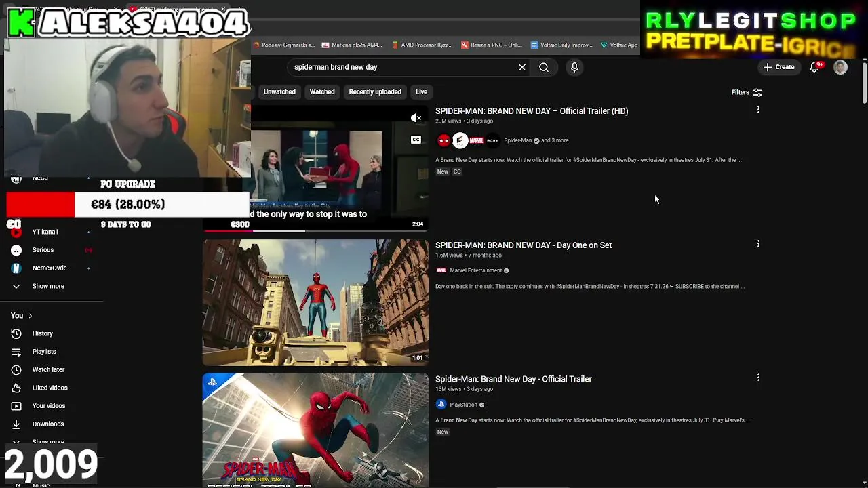Open the Downloads arrow icon
The image size is (868, 488).
(16, 424)
